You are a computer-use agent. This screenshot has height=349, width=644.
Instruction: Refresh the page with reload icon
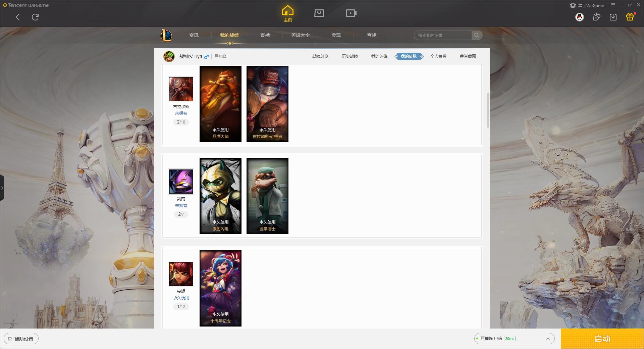pos(35,17)
